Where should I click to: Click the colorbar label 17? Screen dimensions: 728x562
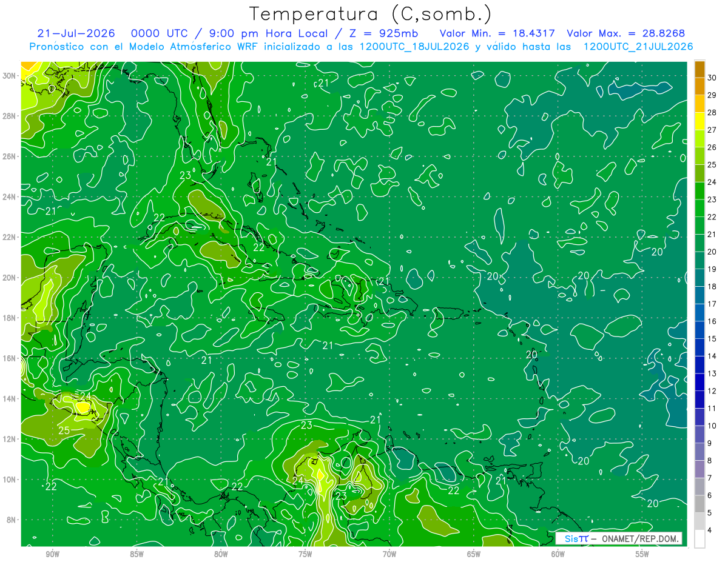pyautogui.click(x=712, y=304)
